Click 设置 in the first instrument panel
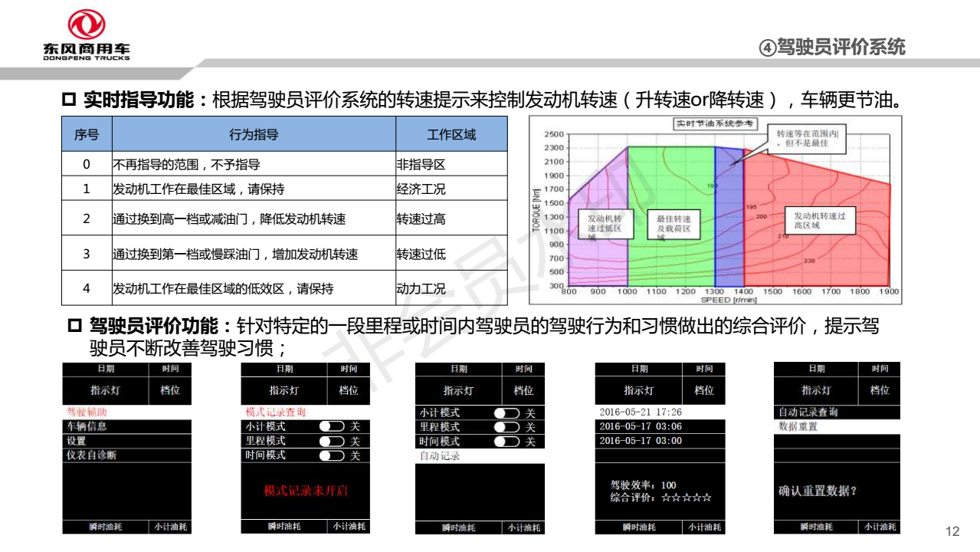 pyautogui.click(x=77, y=441)
